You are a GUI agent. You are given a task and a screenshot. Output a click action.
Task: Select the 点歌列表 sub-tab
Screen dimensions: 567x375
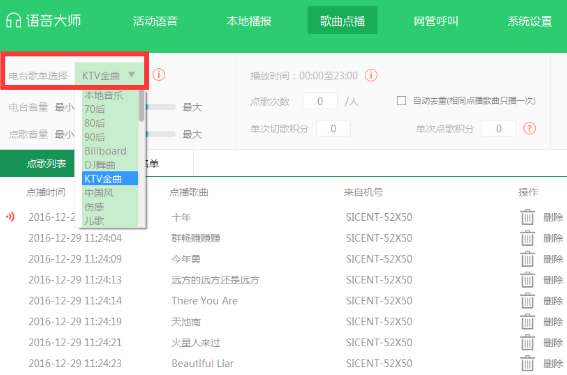(37, 163)
